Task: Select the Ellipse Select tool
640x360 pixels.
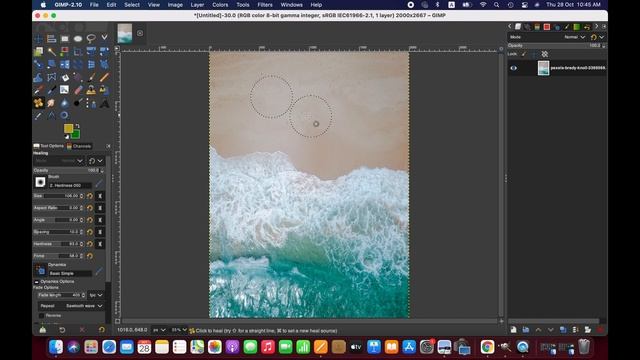Action: coord(78,39)
